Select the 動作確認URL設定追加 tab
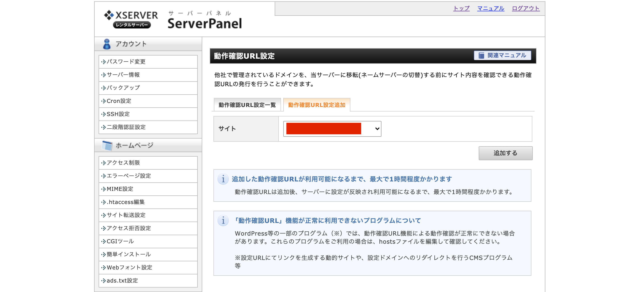644x292 pixels. coord(317,105)
